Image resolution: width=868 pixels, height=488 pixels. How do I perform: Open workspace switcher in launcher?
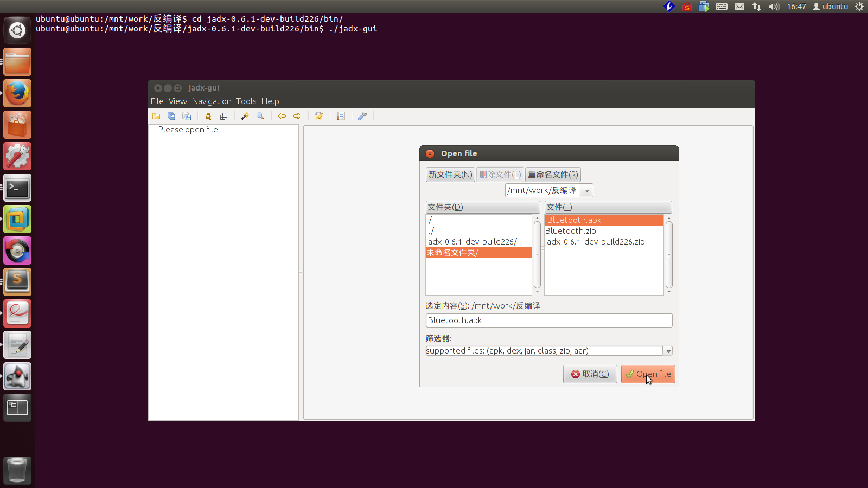coord(17,408)
